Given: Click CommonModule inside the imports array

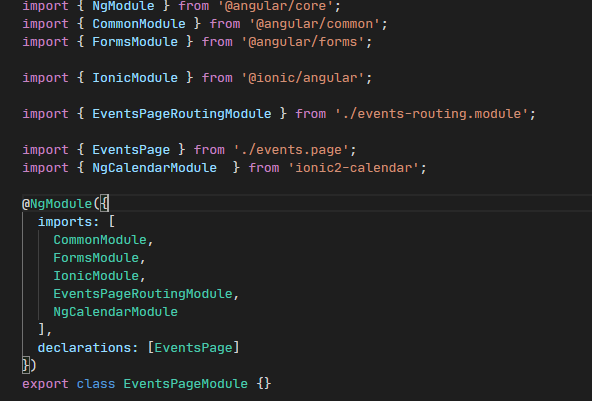Looking at the screenshot, I should 100,240.
